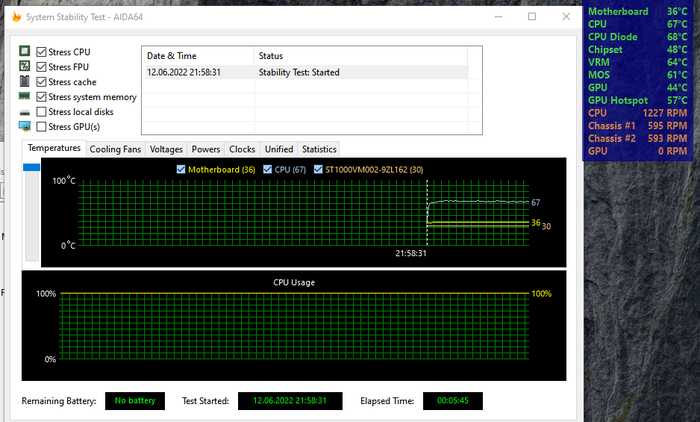Minimize the System Stability Test window

pyautogui.click(x=499, y=17)
